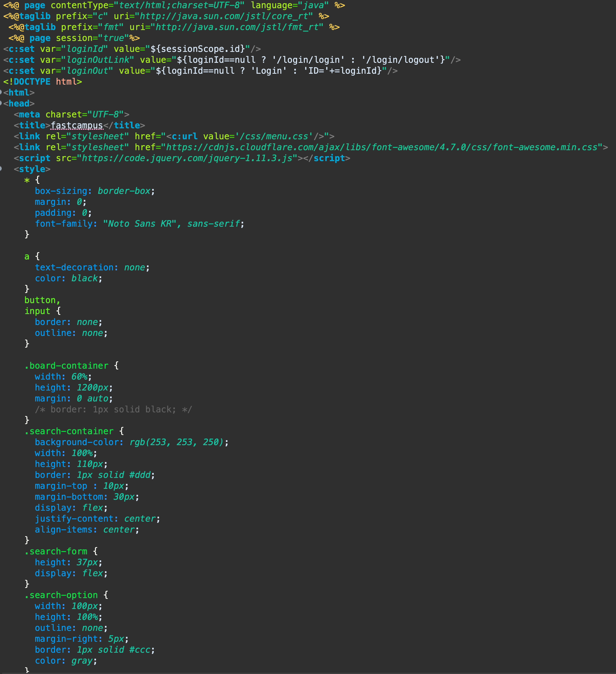Click the core_rt taglib URI
Screen dimensions: 616x674
click(x=224, y=16)
